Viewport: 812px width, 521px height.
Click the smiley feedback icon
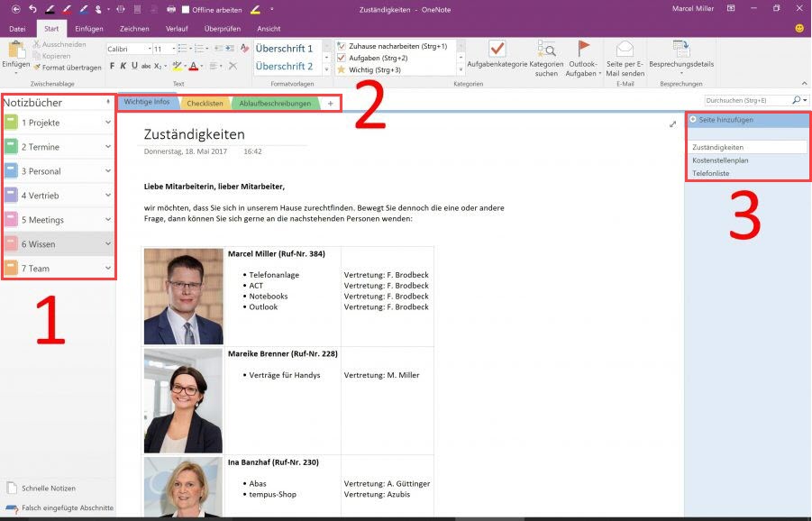click(x=799, y=29)
